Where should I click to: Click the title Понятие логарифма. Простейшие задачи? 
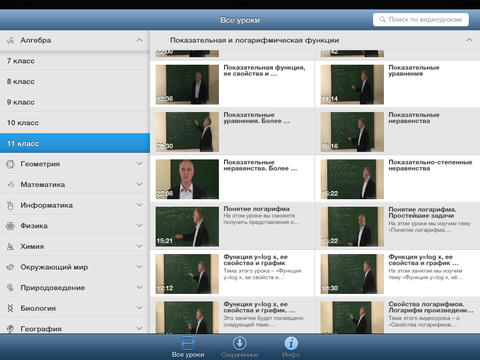coord(422,213)
